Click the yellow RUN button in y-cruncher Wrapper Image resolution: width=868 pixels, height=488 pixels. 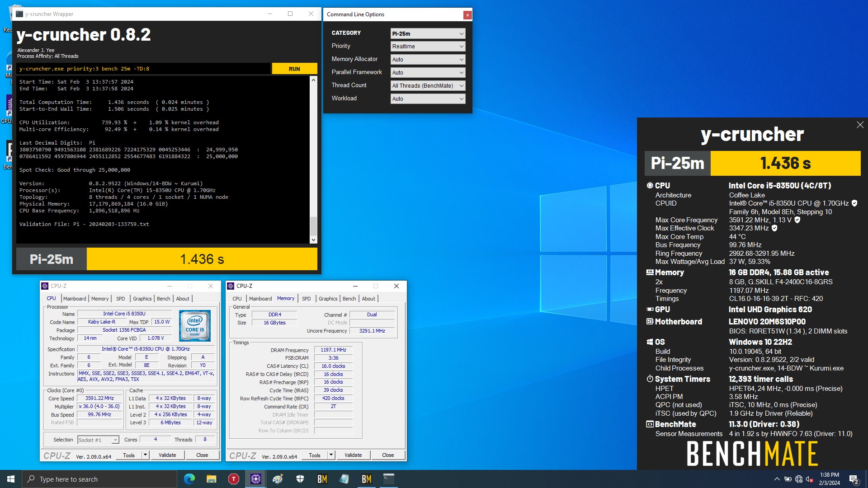[x=294, y=69]
